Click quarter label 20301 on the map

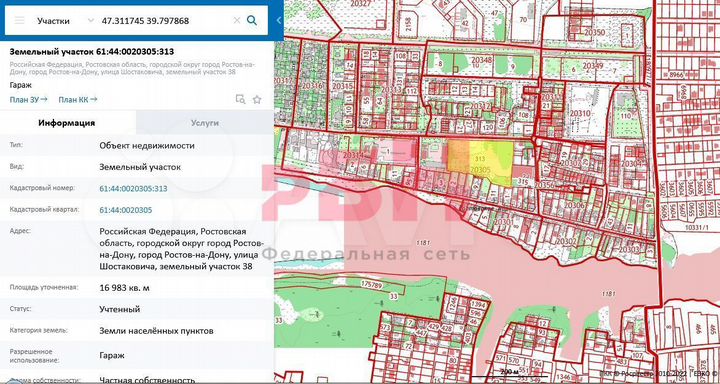(x=503, y=222)
